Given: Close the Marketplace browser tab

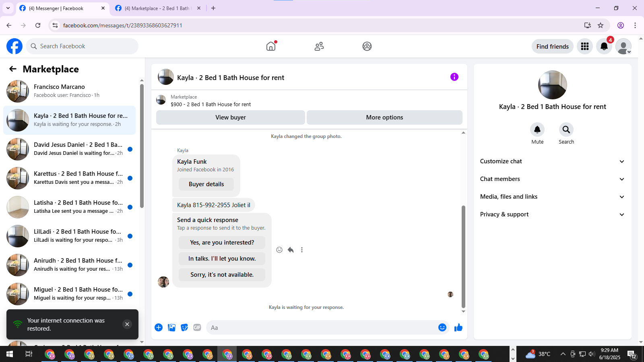Looking at the screenshot, I should point(199,8).
